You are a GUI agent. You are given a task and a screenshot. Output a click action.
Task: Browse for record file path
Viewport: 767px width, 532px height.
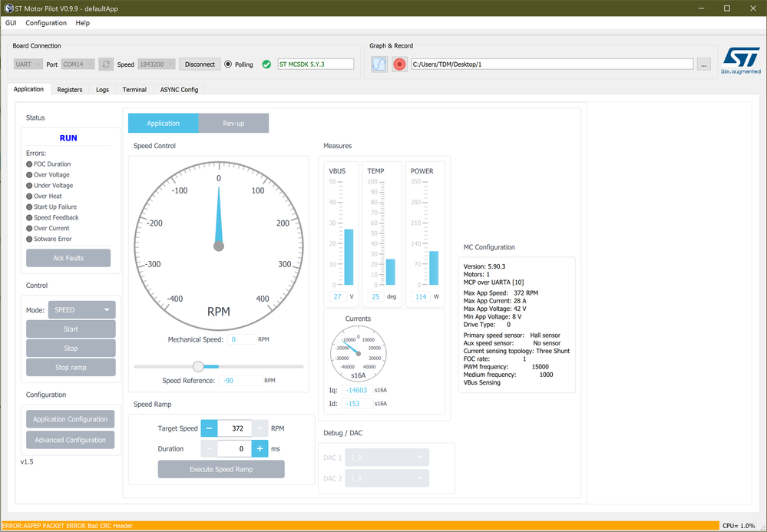(703, 64)
